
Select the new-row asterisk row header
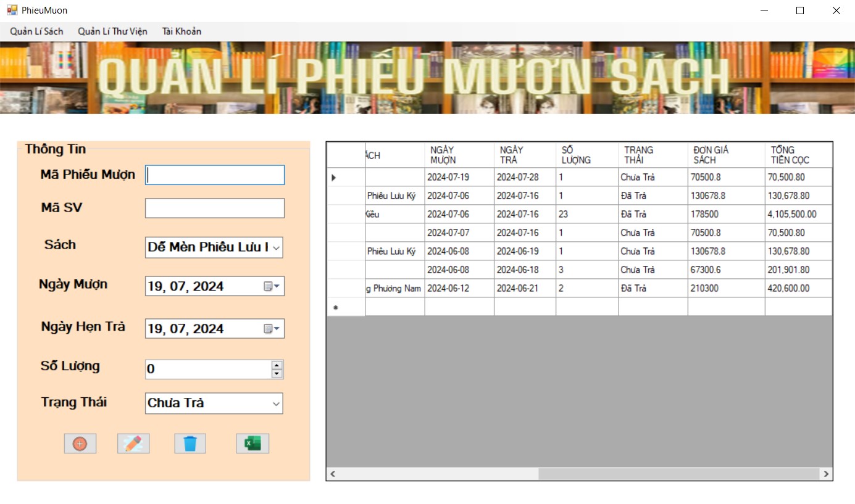click(346, 307)
